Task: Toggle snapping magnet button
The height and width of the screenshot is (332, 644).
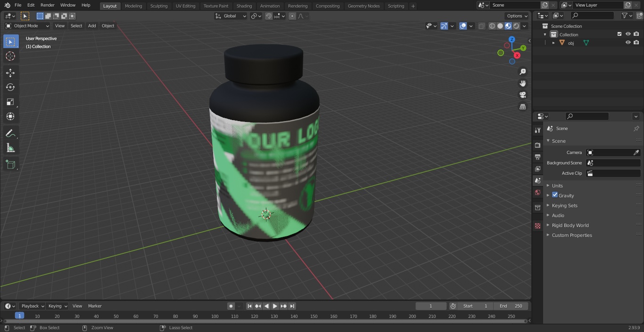Action: point(269,16)
